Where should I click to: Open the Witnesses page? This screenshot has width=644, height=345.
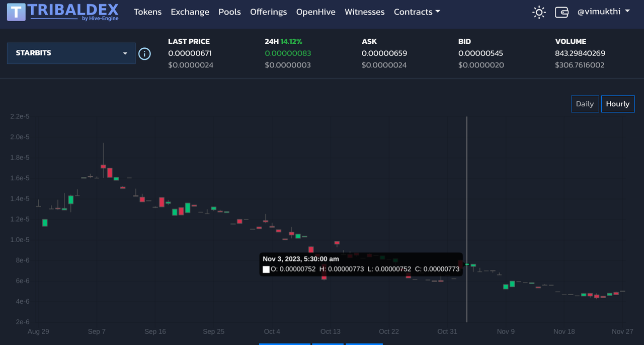point(364,12)
